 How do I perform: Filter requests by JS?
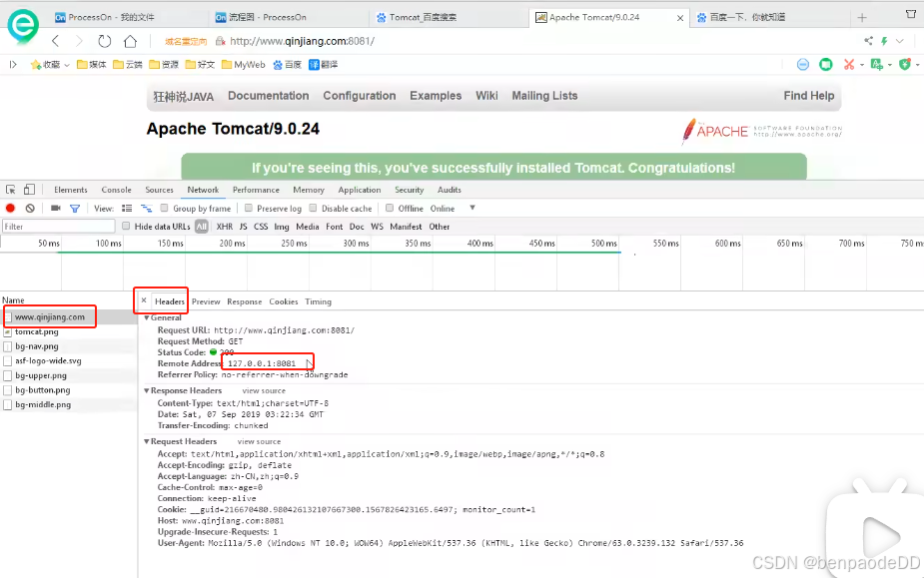coord(243,227)
